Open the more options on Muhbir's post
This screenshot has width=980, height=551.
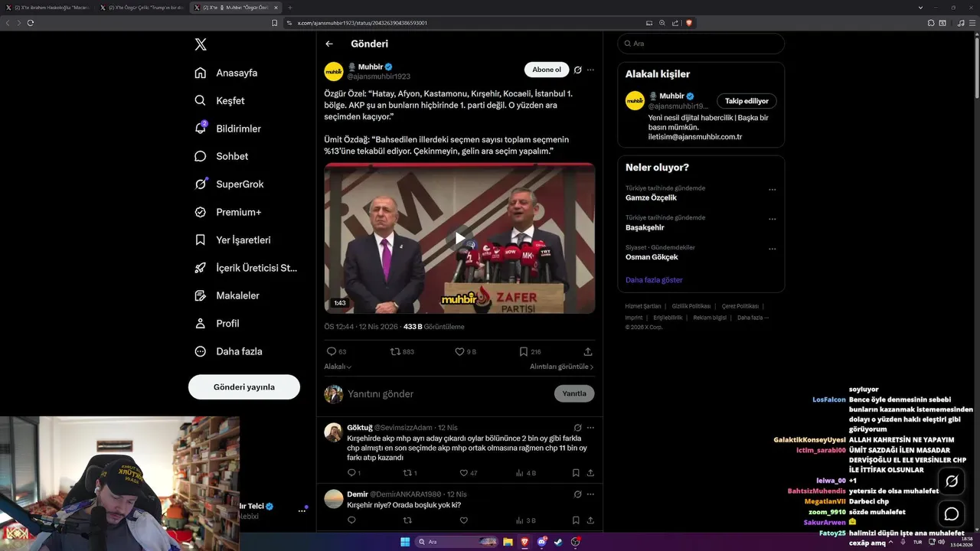(590, 70)
